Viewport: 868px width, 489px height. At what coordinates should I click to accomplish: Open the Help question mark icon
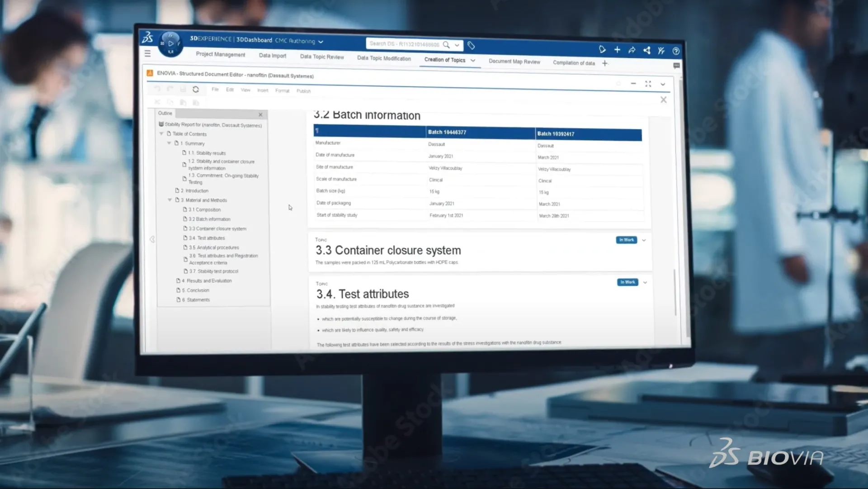(676, 51)
